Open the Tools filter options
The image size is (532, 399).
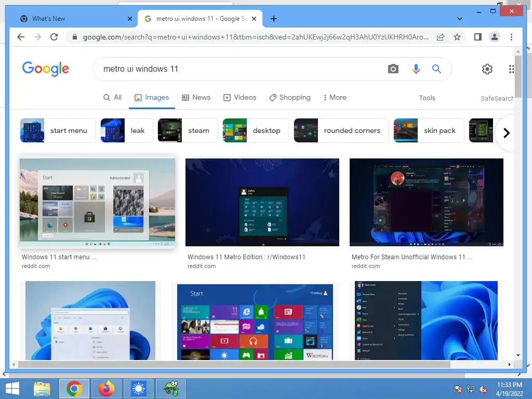(x=427, y=98)
